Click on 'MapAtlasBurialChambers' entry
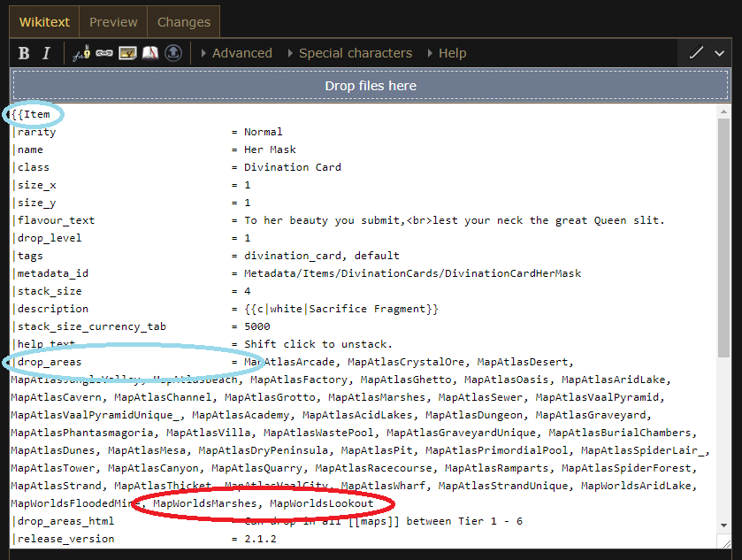This screenshot has width=742, height=560. click(619, 433)
